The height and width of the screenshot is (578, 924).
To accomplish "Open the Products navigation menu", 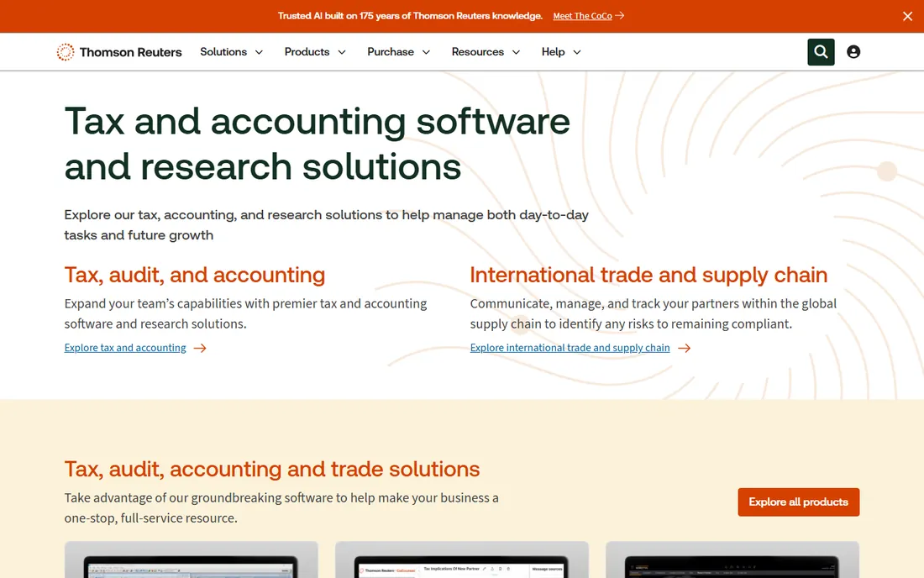I will point(307,52).
